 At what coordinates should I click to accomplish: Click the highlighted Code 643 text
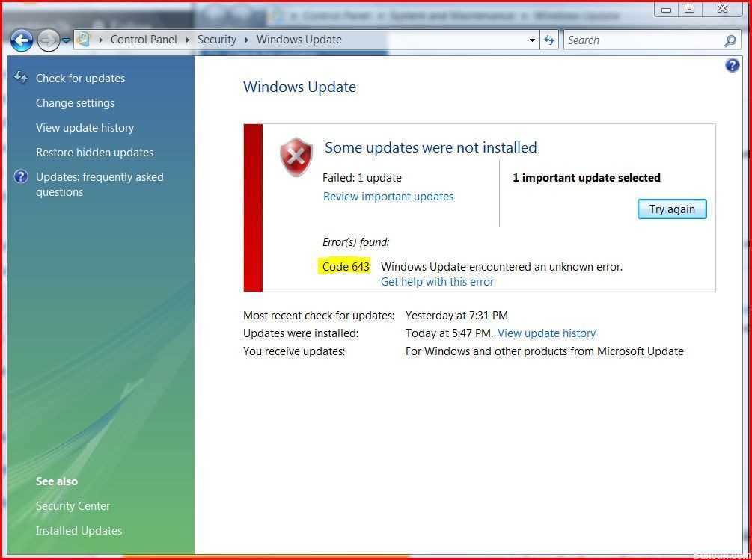[x=346, y=266]
